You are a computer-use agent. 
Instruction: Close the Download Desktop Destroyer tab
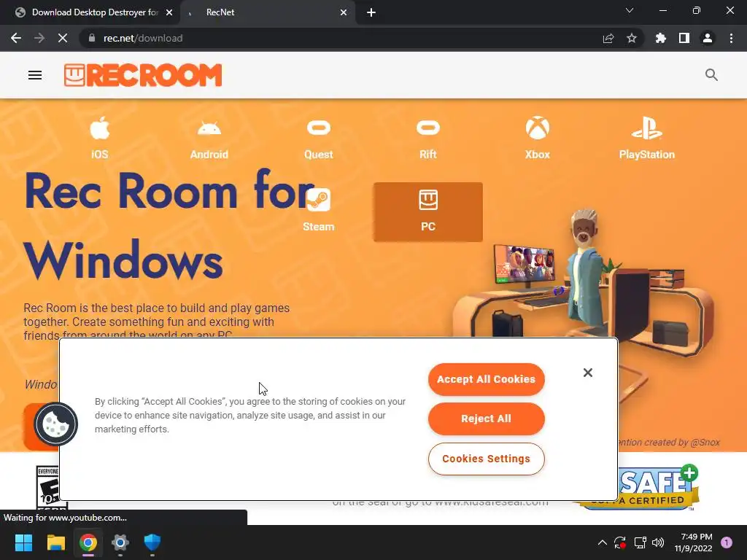169,12
